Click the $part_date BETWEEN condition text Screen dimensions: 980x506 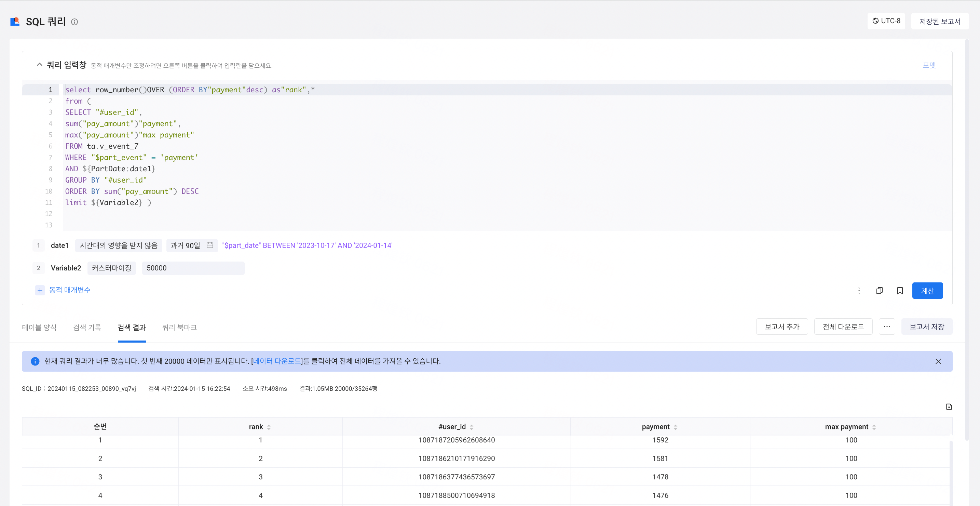(307, 245)
